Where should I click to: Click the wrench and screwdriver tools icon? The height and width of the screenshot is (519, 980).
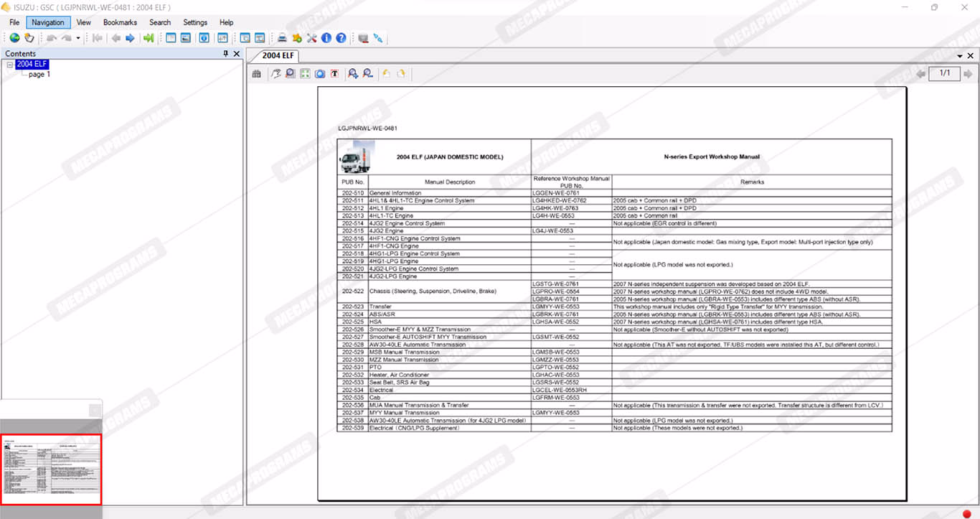click(x=311, y=38)
